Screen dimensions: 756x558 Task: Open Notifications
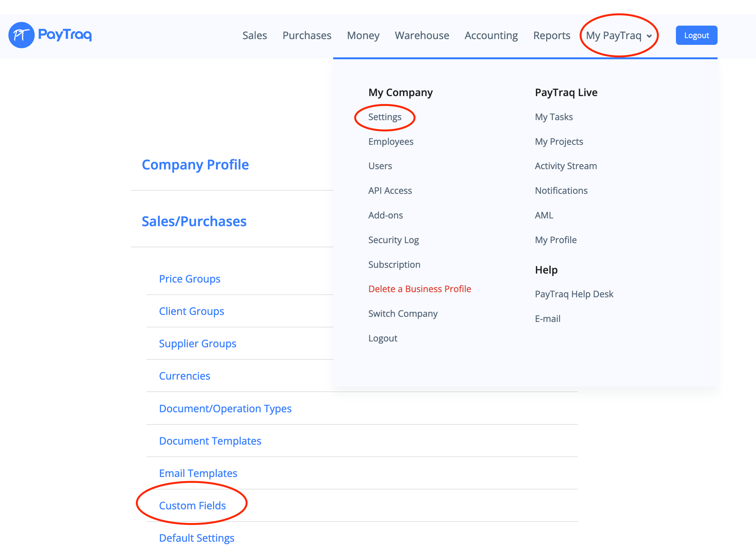[561, 191]
